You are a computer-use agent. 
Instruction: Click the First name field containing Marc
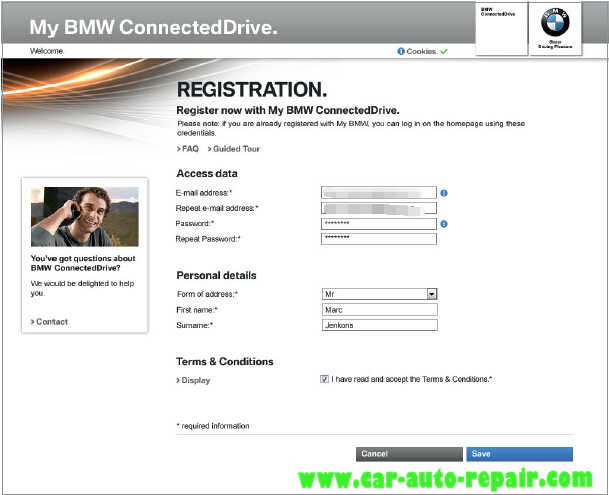379,310
